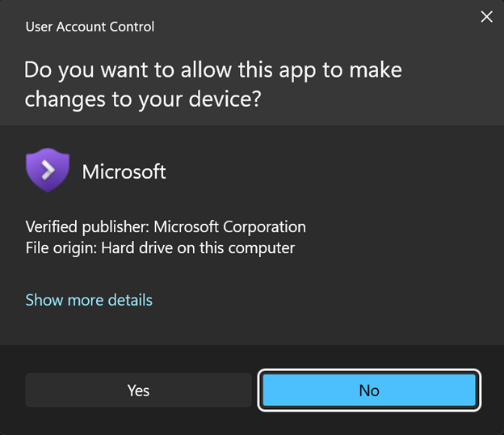Open the Show more details link
Viewport: 504px width, 435px height.
coord(89,300)
